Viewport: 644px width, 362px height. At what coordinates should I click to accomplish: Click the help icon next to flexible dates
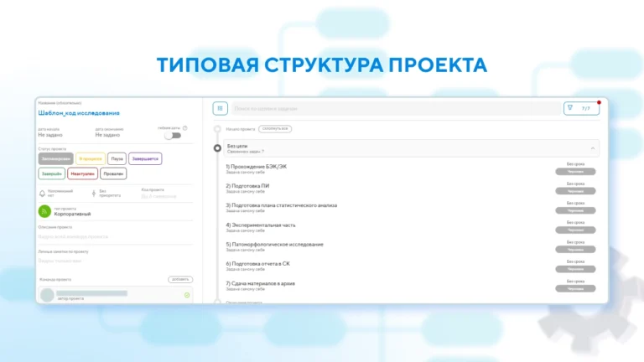(x=184, y=128)
